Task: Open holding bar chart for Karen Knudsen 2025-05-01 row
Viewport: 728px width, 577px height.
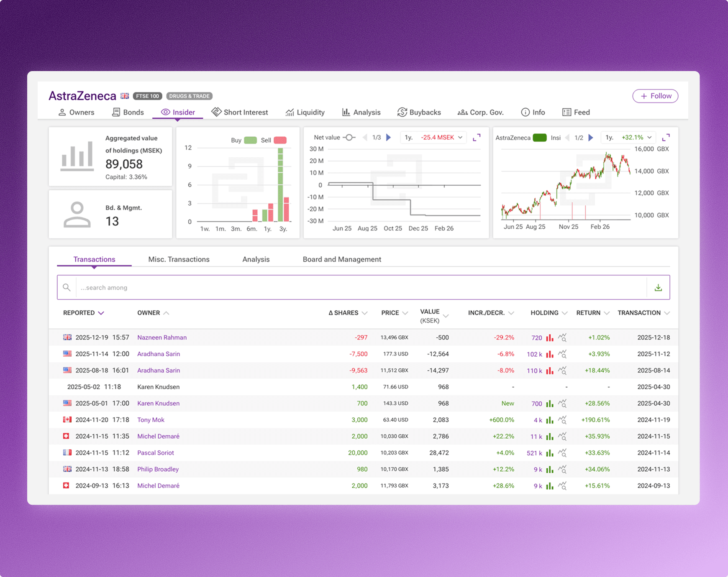Action: 550,403
